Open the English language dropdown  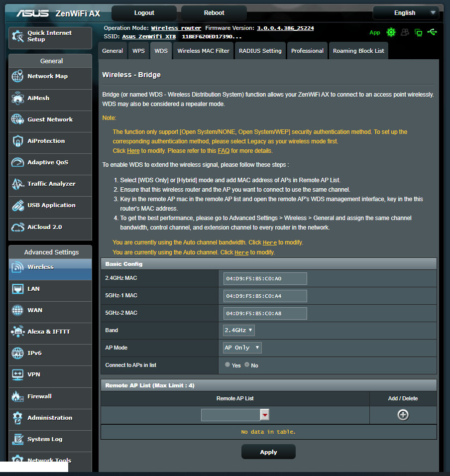pyautogui.click(x=406, y=13)
